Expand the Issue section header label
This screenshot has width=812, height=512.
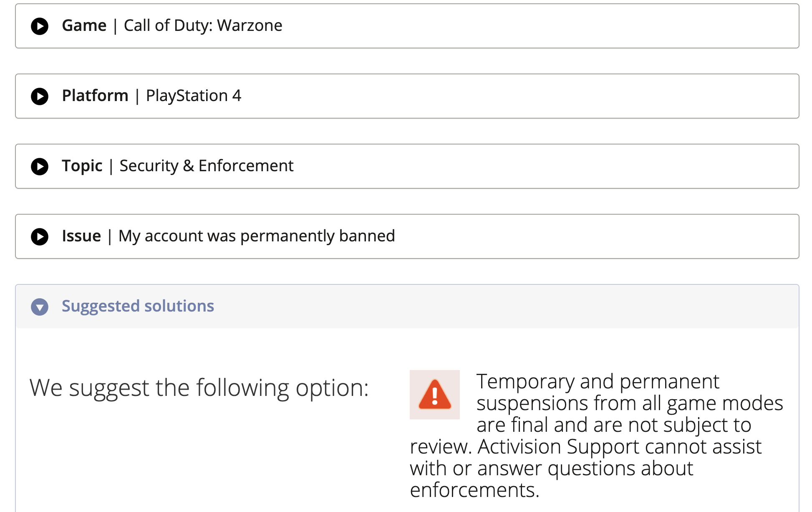81,236
